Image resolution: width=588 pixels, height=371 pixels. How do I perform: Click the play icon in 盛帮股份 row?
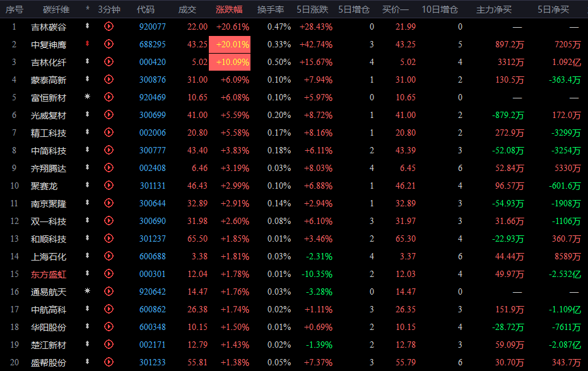[x=109, y=363]
